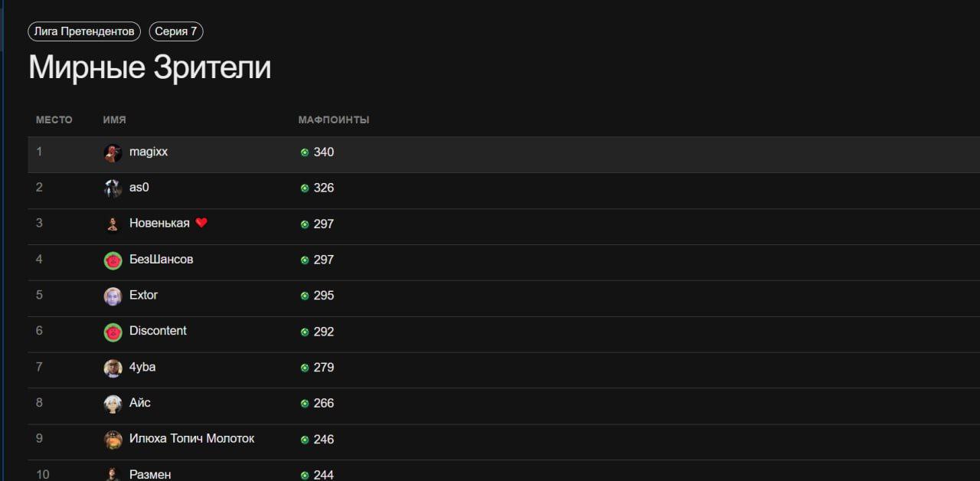Click the mafpoint icon beside 340
This screenshot has height=481, width=980.
(305, 152)
